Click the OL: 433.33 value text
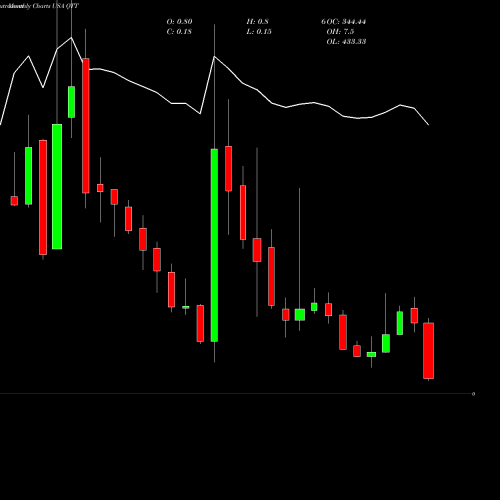Viewport: 500px width, 500px height. pos(346,42)
